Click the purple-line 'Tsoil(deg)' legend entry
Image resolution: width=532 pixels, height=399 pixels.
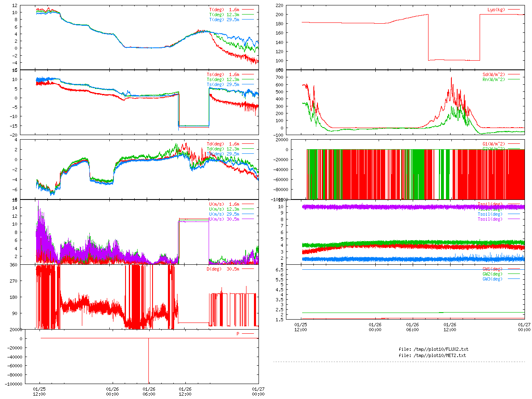tap(490, 219)
